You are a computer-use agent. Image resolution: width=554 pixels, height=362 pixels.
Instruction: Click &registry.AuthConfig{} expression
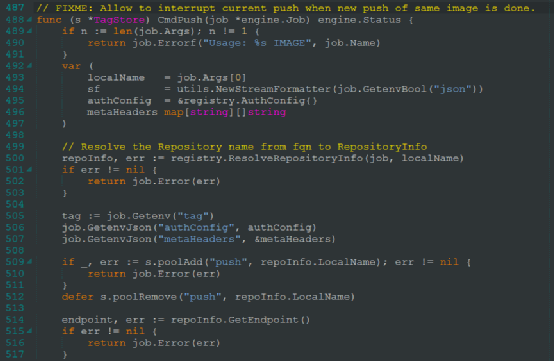pos(247,101)
